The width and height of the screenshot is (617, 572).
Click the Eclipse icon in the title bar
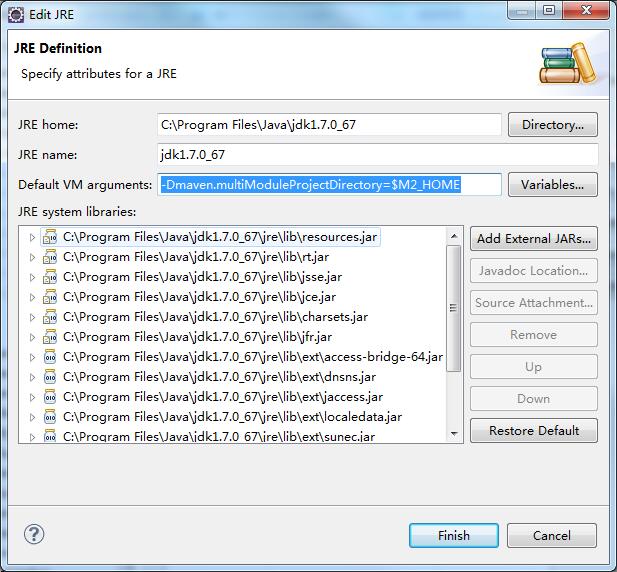point(16,15)
